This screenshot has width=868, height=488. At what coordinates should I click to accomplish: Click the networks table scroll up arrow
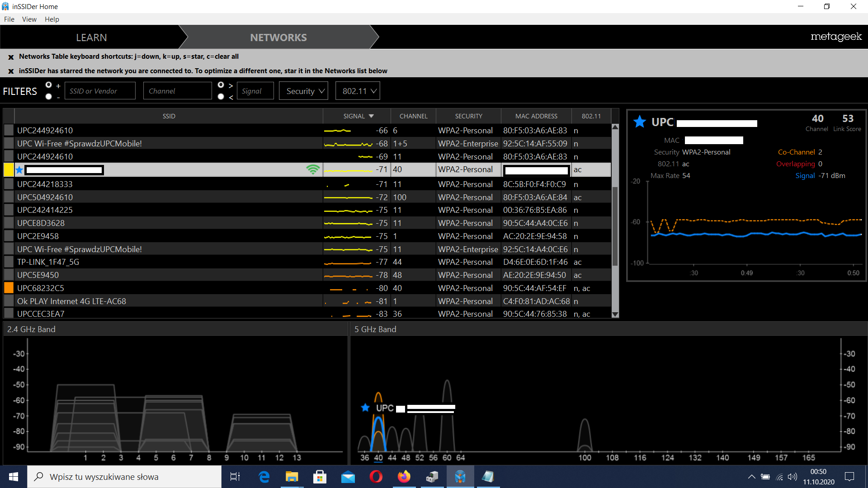[x=615, y=127]
